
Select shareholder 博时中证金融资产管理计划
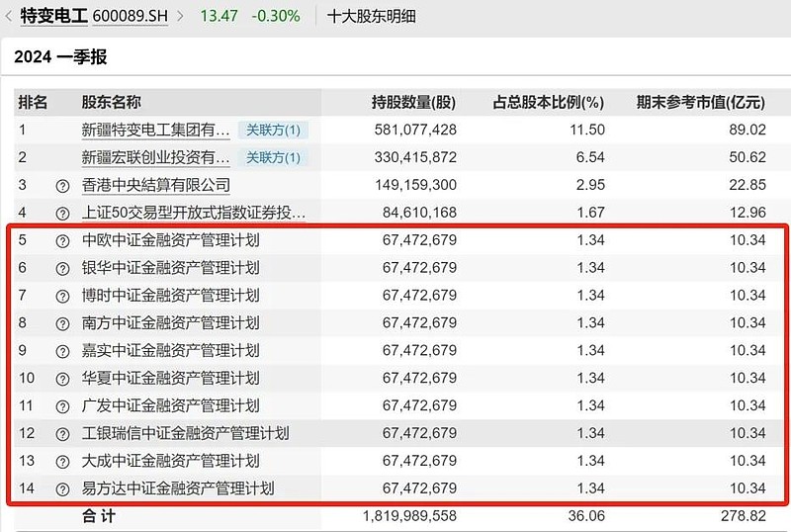pos(170,296)
